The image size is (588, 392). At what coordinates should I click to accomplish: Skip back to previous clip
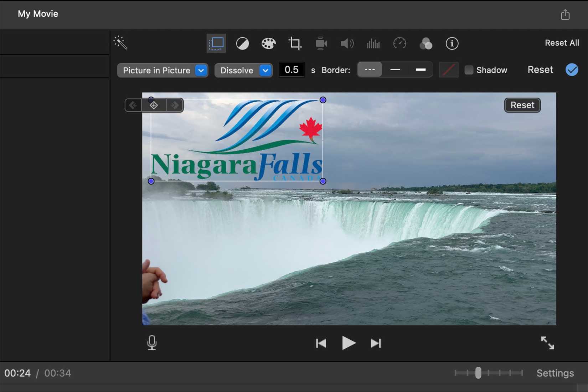click(321, 343)
